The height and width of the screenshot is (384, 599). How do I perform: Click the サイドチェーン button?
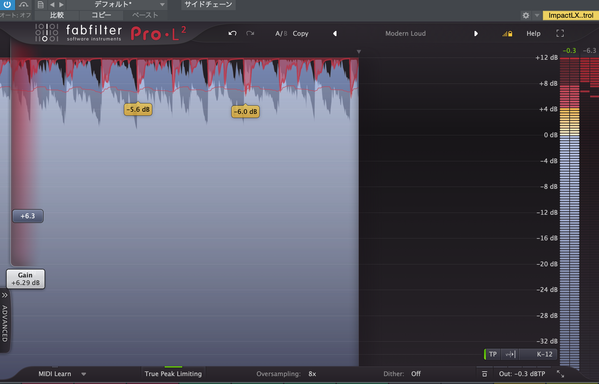[208, 5]
